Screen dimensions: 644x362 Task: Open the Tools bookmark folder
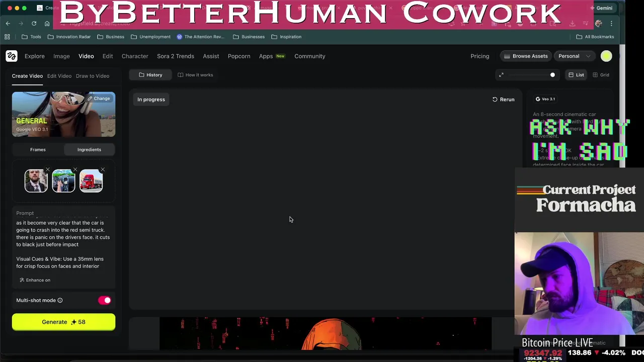coord(31,37)
